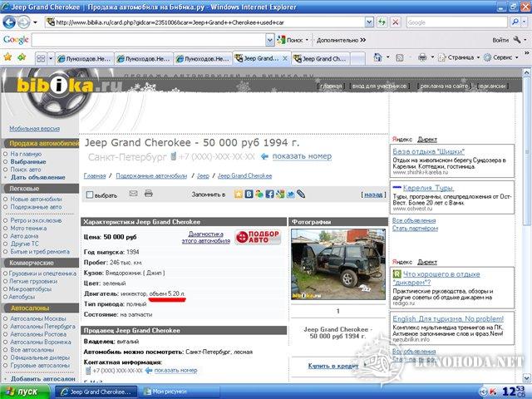Click the browser Back arrow button
Viewport: 532px width, 399px height.
pyautogui.click(x=9, y=22)
